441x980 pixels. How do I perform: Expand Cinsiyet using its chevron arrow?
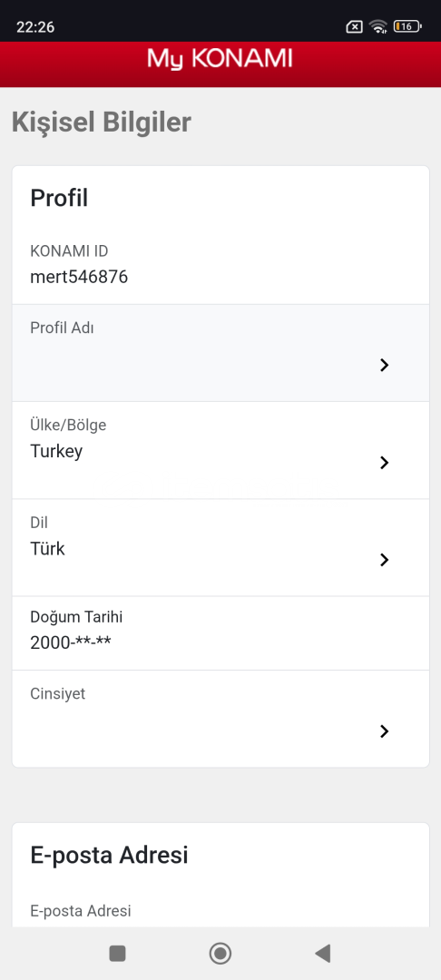point(384,731)
